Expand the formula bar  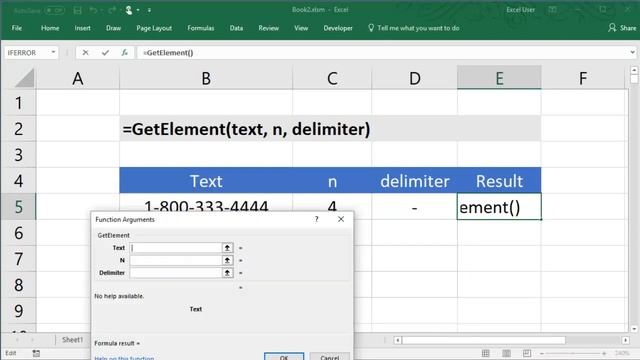pos(632,52)
